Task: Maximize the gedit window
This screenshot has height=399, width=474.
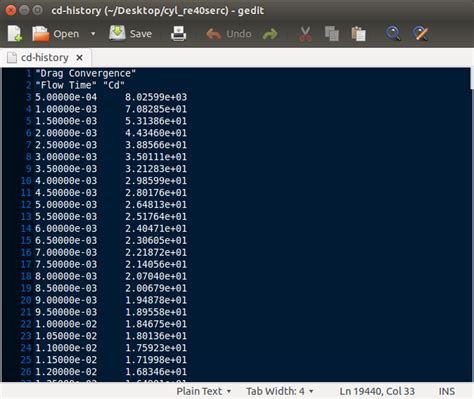Action: coord(38,10)
